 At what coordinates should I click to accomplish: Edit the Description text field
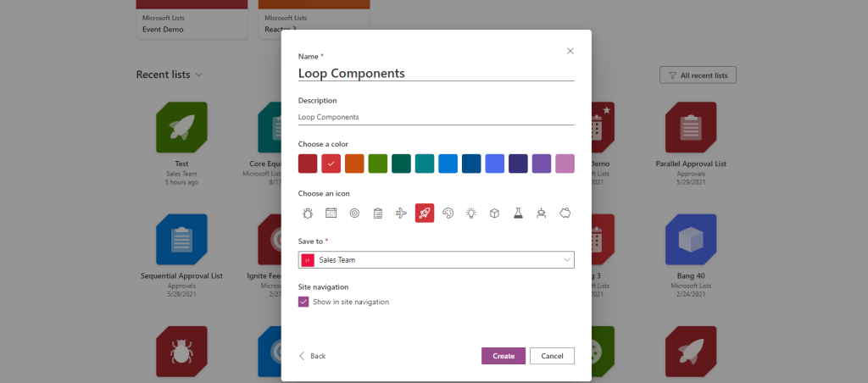point(436,117)
